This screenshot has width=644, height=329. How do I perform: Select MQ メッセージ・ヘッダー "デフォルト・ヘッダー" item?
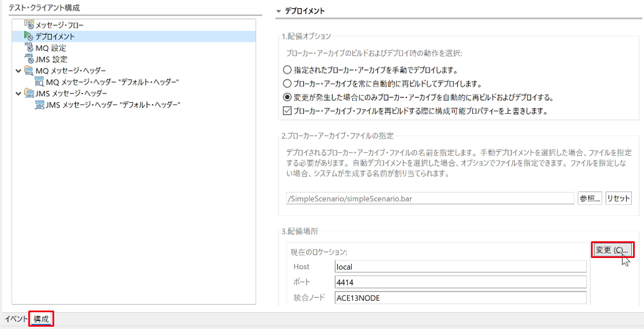point(112,82)
